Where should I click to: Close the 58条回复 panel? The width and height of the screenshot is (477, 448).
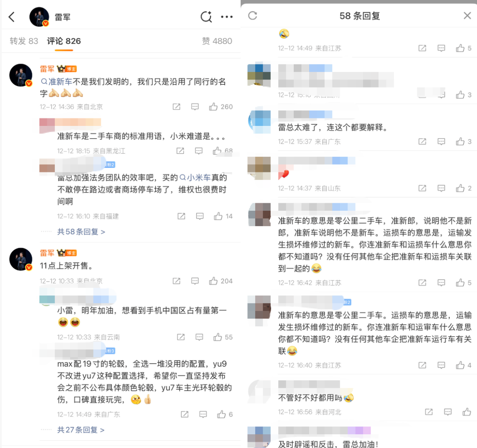point(467,15)
